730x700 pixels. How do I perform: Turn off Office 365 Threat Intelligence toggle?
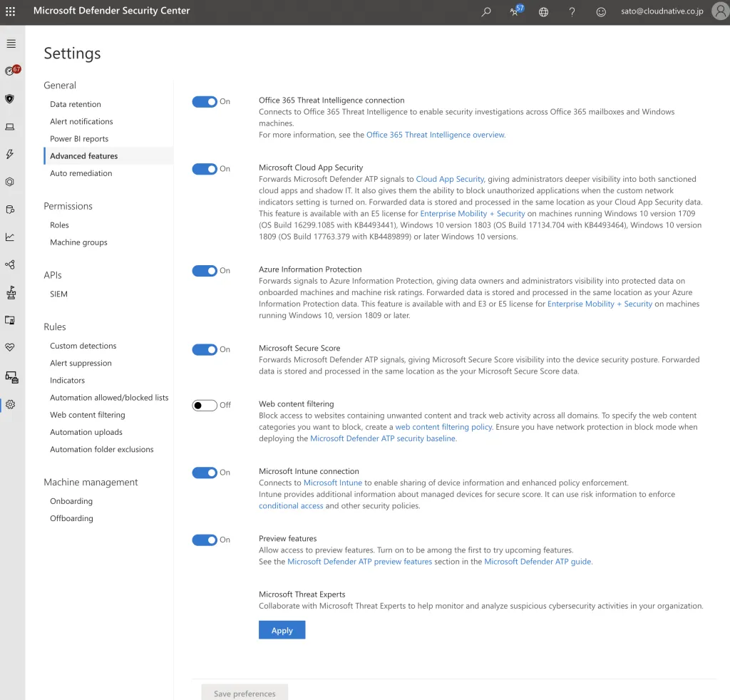[x=205, y=102]
